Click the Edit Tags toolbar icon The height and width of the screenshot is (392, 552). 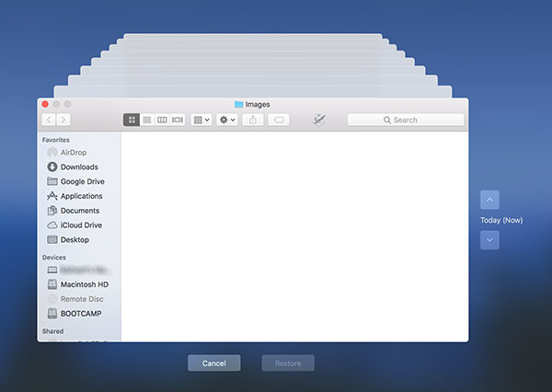[279, 120]
